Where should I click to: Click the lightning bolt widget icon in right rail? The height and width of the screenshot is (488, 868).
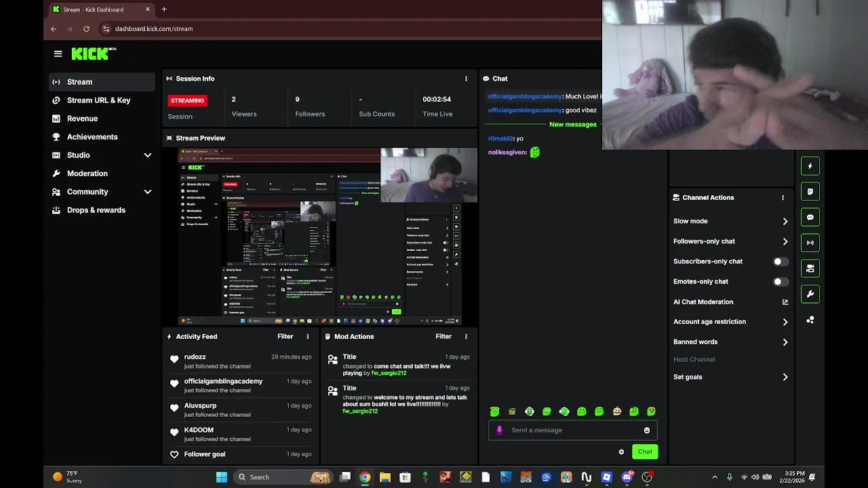coord(810,166)
